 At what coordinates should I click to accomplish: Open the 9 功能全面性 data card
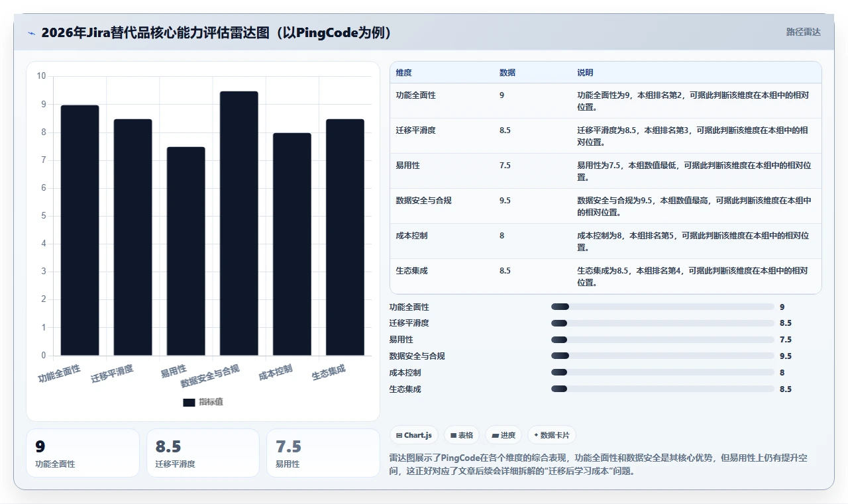83,453
